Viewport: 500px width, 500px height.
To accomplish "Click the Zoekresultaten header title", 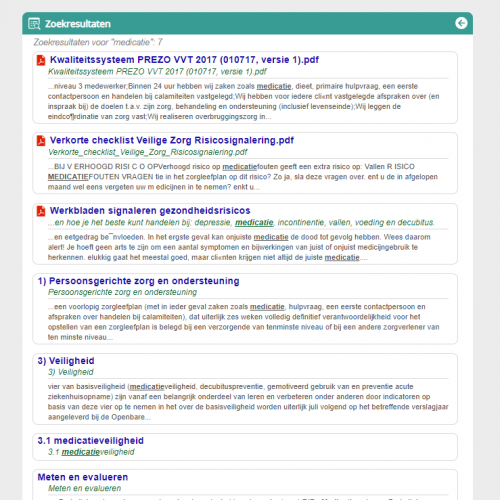I will [78, 24].
